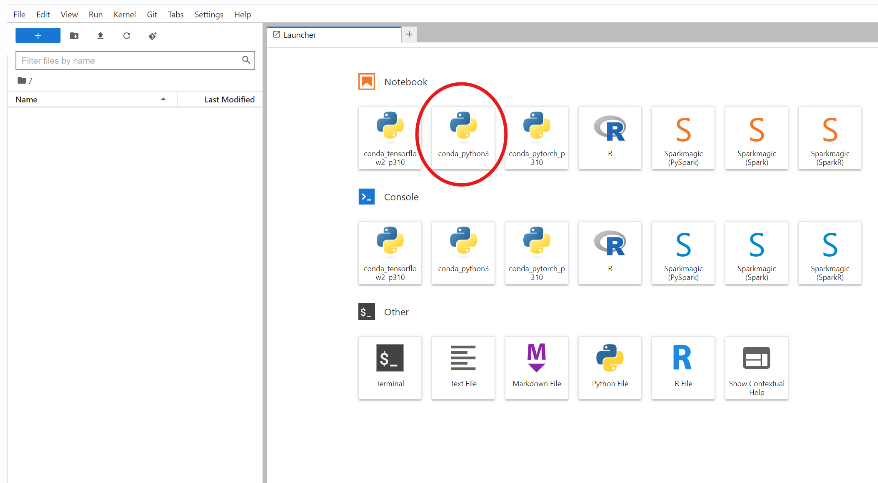Add a new tab with plus button
Screen dimensions: 878x483
point(409,35)
